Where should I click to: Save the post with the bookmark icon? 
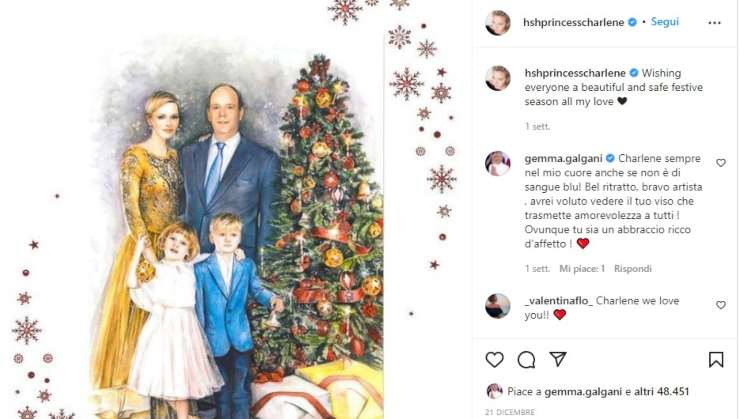click(716, 360)
